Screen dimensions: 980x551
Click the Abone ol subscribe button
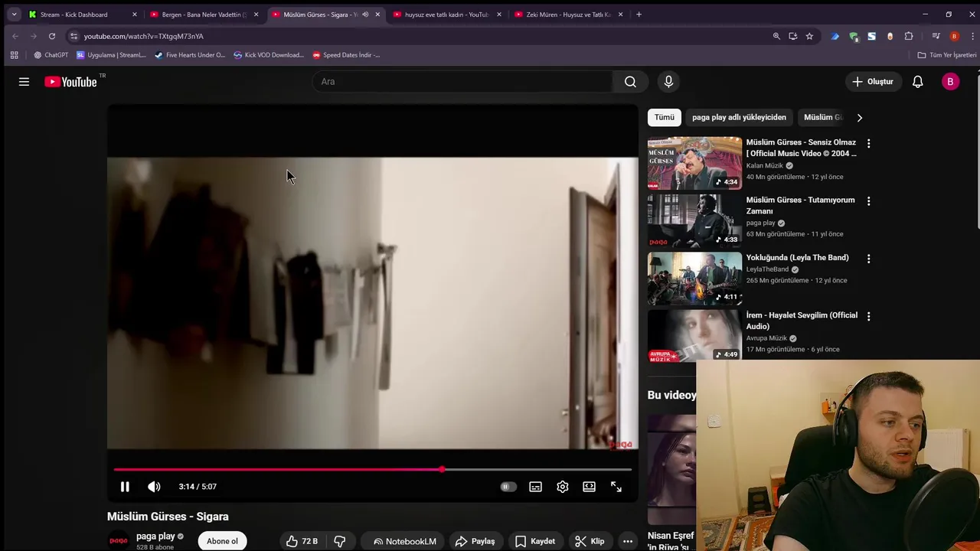(222, 541)
